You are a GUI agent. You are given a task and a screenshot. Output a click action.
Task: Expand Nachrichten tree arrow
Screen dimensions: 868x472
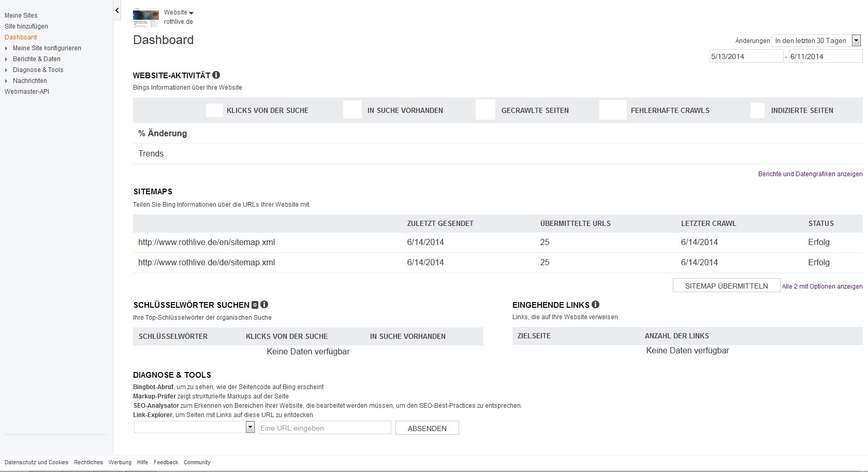6,81
